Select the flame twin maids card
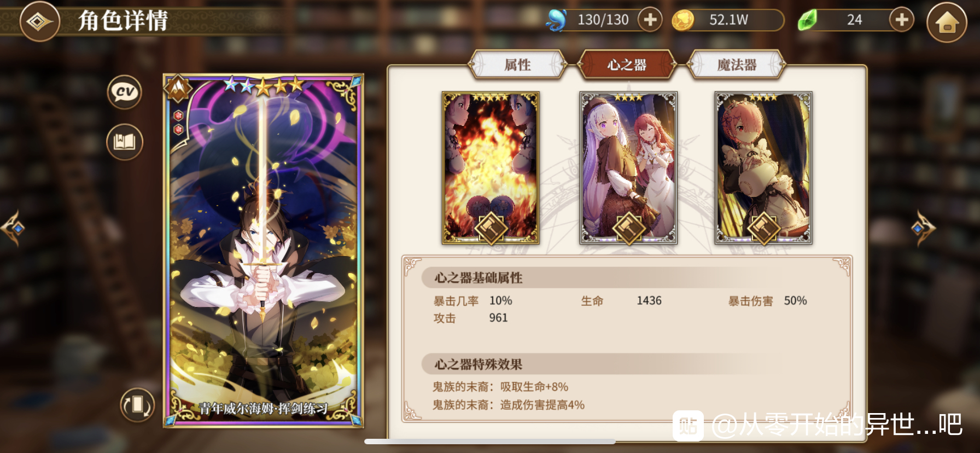980x453 pixels. click(x=491, y=167)
